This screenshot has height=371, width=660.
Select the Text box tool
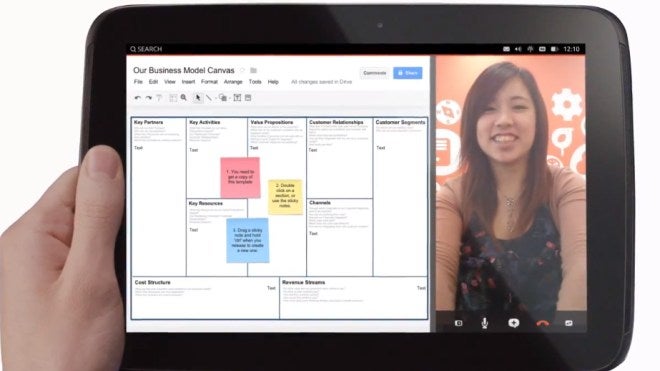(237, 98)
